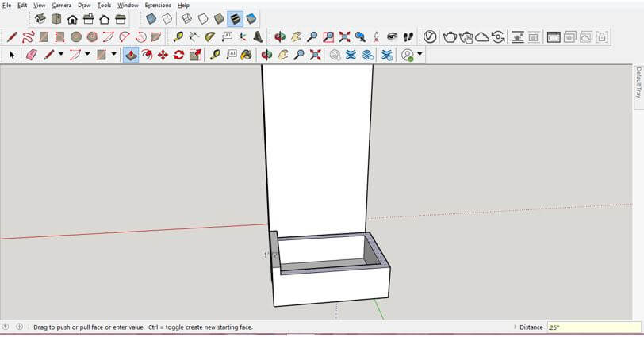Image resolution: width=644 pixels, height=337 pixels.
Task: Select the Dimensions tool
Action: tap(194, 37)
